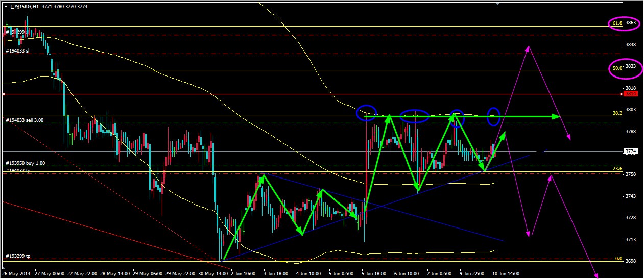Screen dimensions: 644x279
Task: Click the red 3814 price level tag
Action: [631, 94]
